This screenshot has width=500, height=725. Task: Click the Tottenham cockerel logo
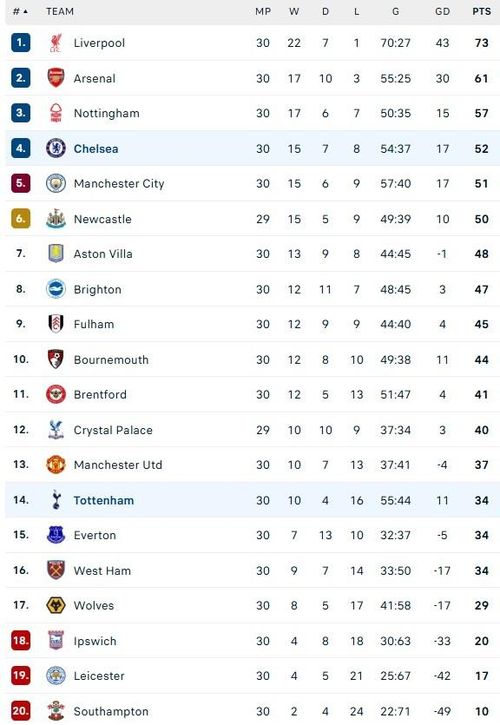coord(56,500)
